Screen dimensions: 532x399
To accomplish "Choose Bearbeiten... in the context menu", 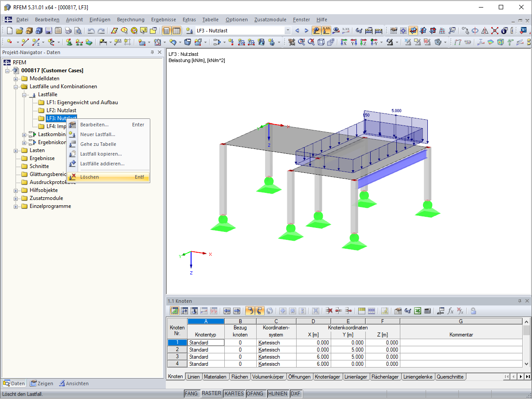I will tap(109, 125).
